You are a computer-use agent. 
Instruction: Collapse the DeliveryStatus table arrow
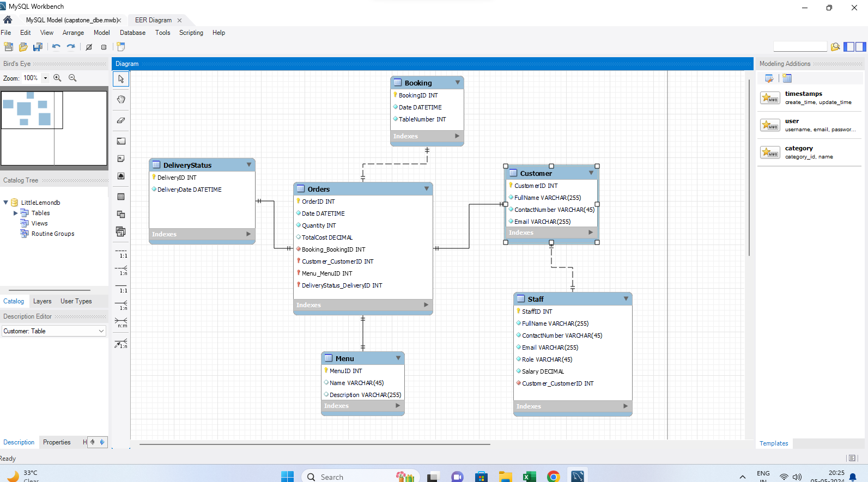pyautogui.click(x=249, y=164)
